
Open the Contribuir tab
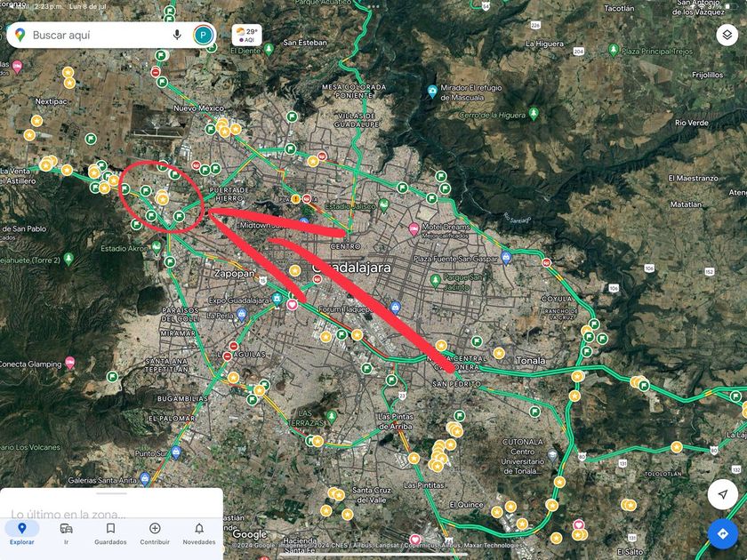pos(155,532)
